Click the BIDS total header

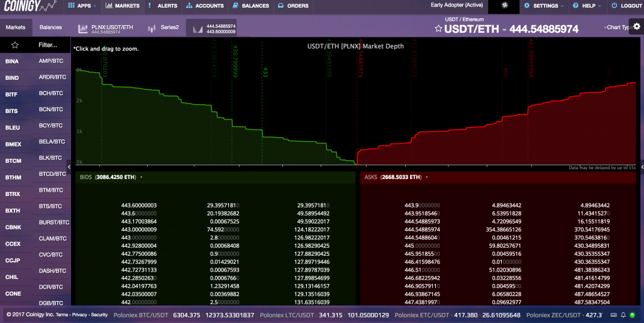pyautogui.click(x=108, y=177)
